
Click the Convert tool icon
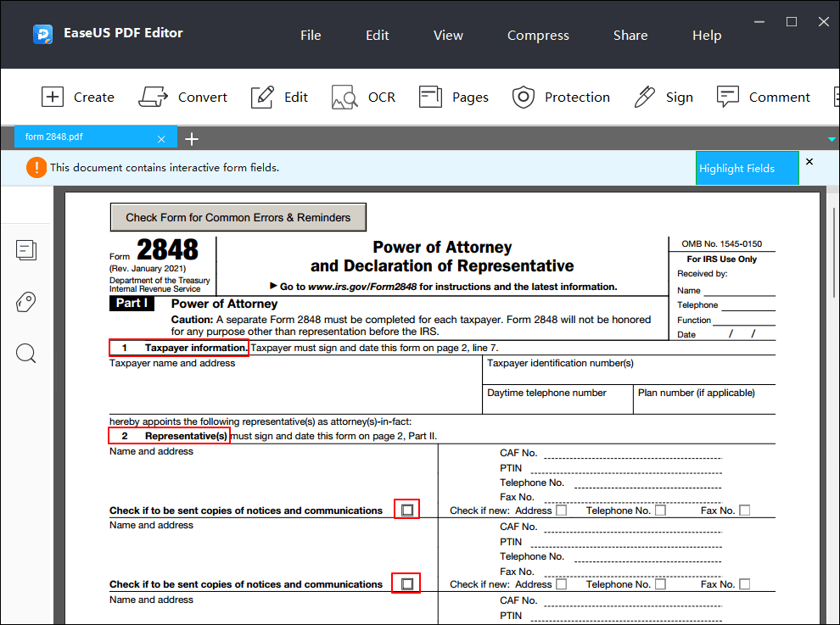click(153, 97)
